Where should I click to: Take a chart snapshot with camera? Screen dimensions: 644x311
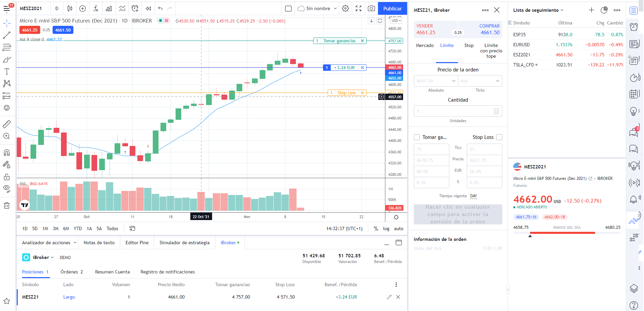point(371,8)
